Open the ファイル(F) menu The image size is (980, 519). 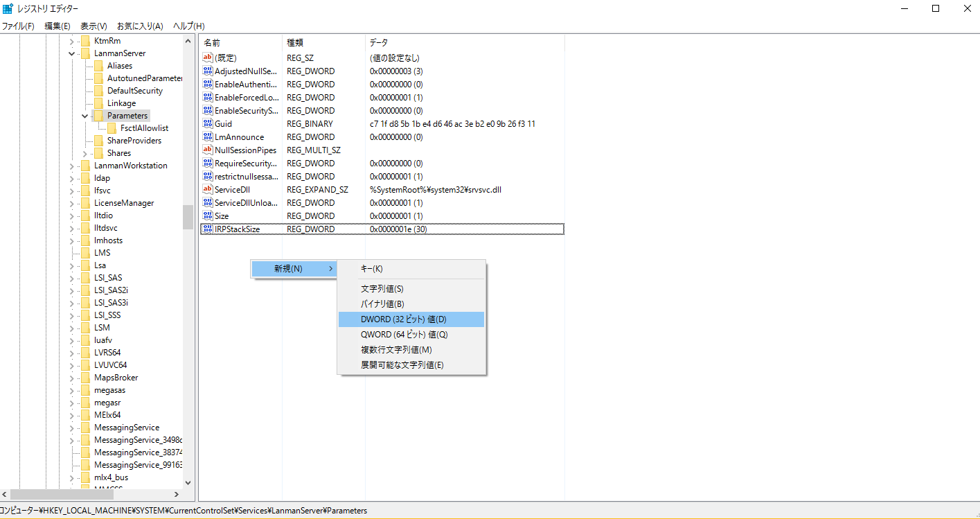tap(18, 26)
